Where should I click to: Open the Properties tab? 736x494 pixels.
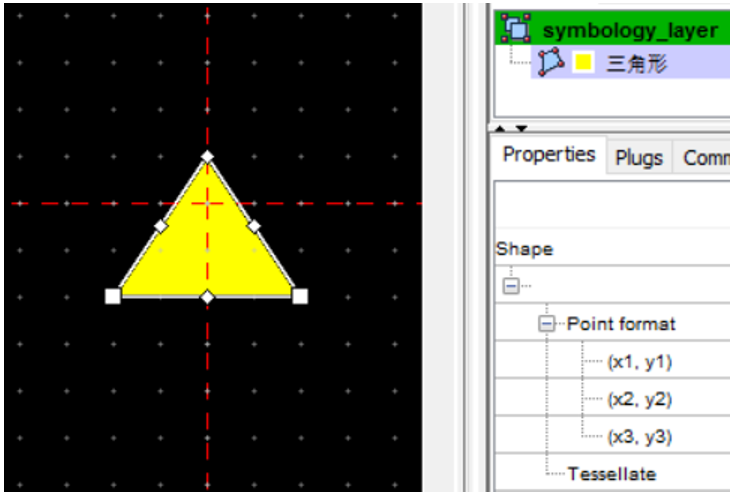click(x=549, y=155)
